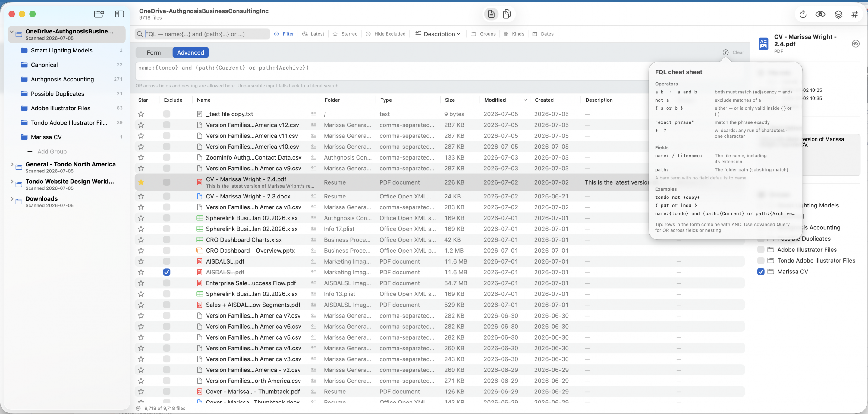Screen dimensions: 868x414
Task: Expand Tondo Website Design Worki... library
Action: [12, 182]
